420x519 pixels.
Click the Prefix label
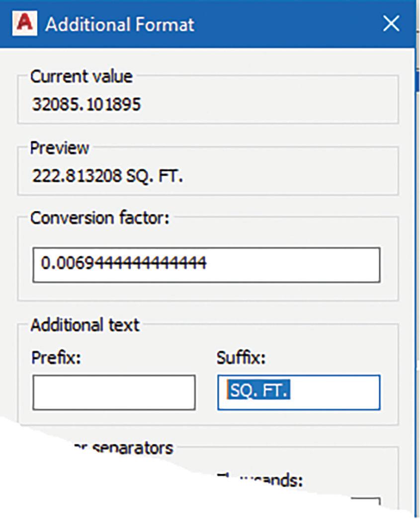pos(56,357)
